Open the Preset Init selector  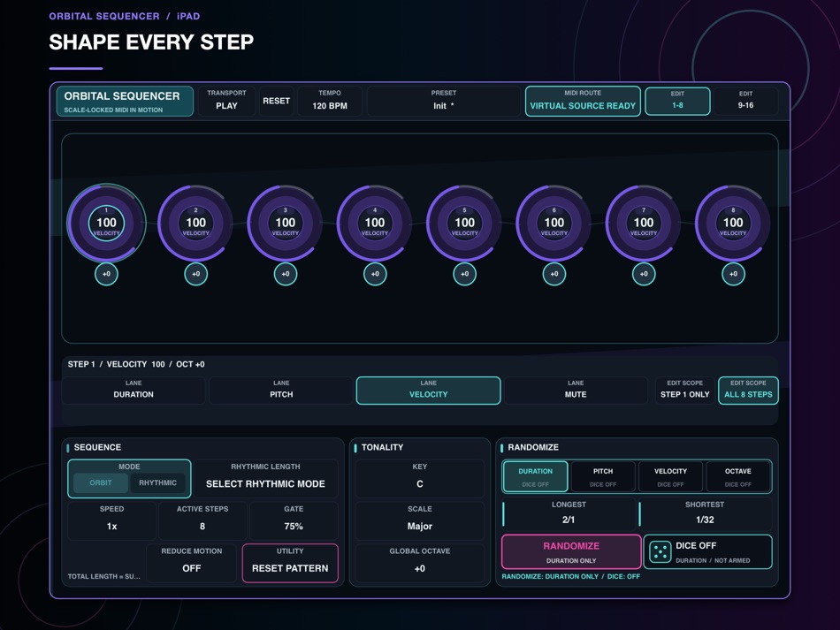444,101
